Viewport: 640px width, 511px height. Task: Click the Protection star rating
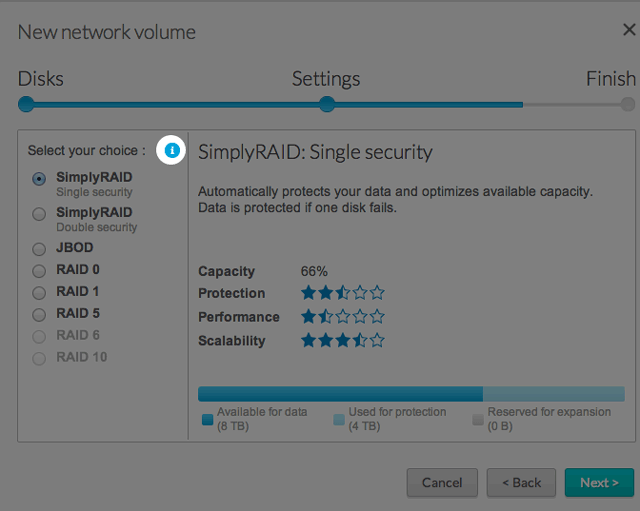coord(343,293)
